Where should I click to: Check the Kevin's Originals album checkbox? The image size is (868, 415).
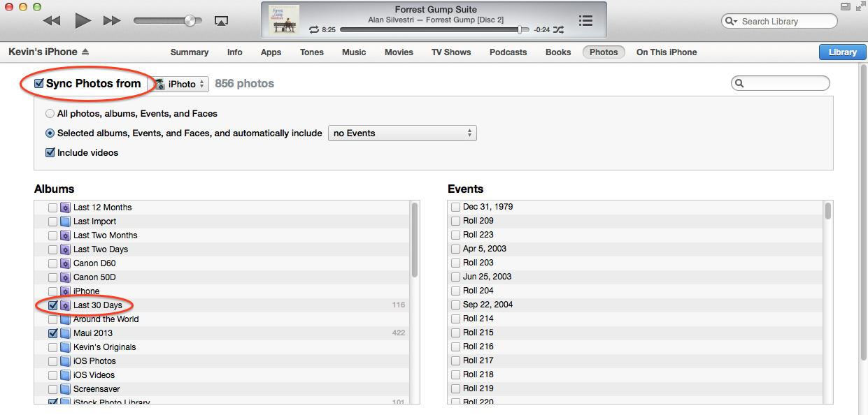52,347
